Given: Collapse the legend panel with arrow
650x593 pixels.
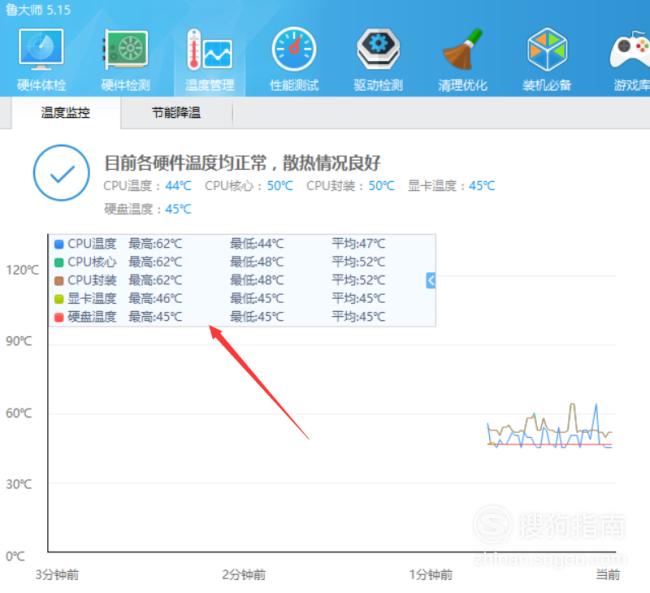Looking at the screenshot, I should (x=431, y=280).
